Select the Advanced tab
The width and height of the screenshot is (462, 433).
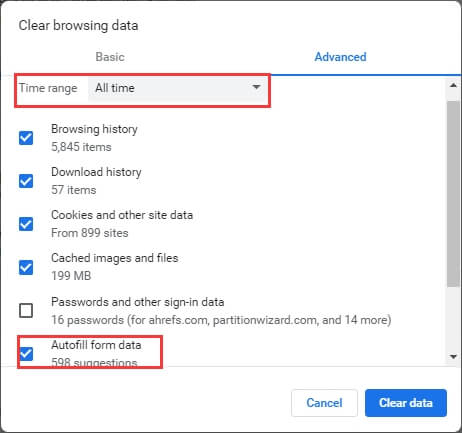click(340, 57)
